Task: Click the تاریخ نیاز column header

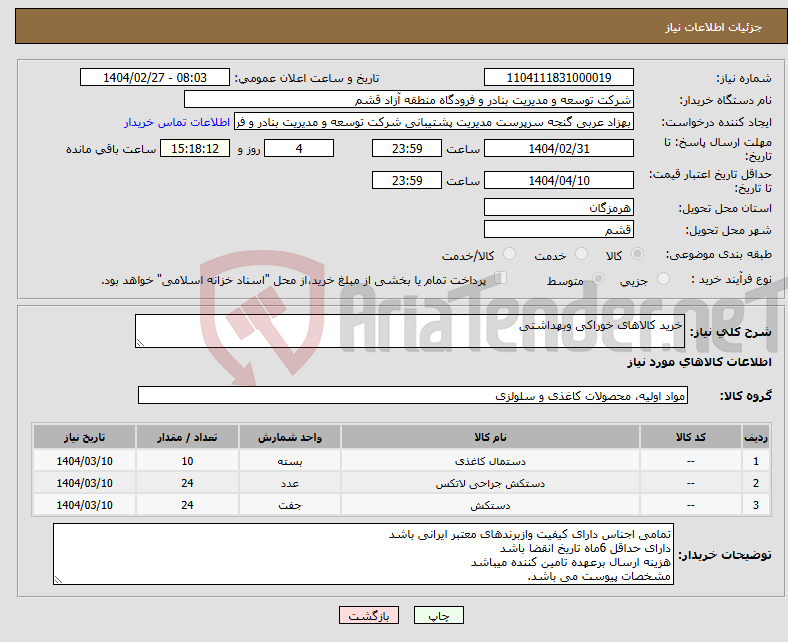Action: click(84, 437)
